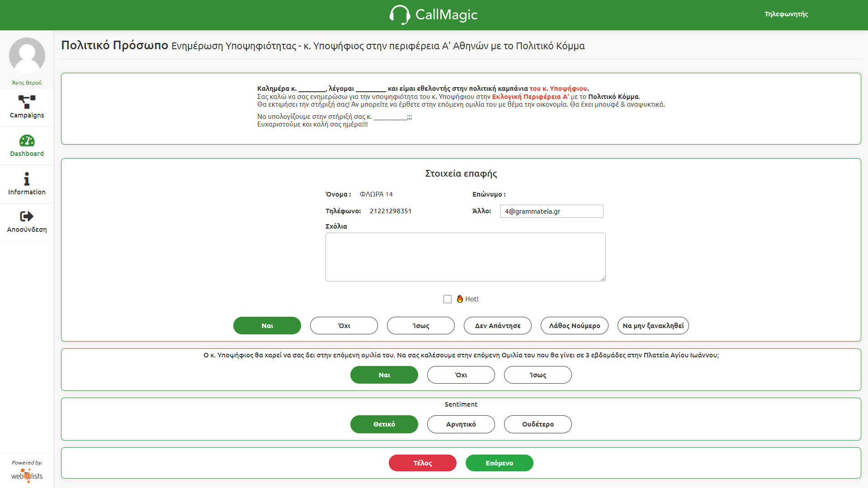Open the Dashboard gauge icon
This screenshot has height=488, width=868.
tap(27, 141)
